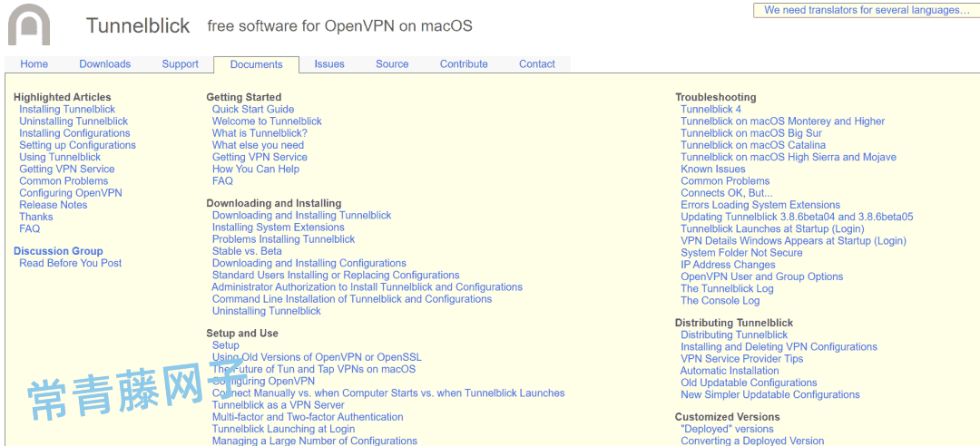Open the Quick Start Guide link
Viewport: 980px width, 446px height.
(253, 110)
